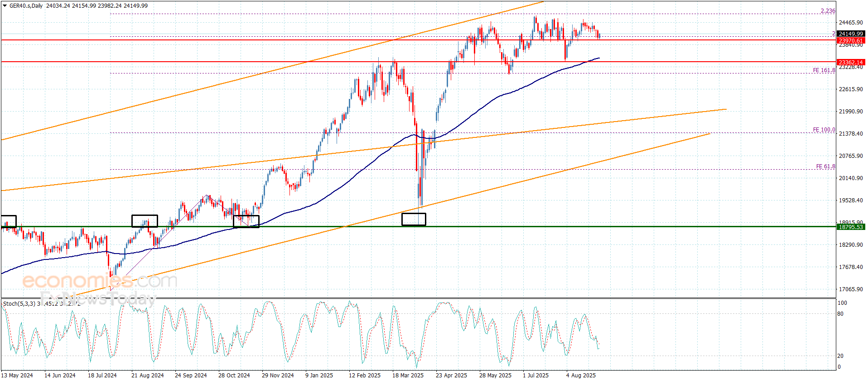Viewport: 868px width, 381px height.
Task: Click the 24465.90 price axis value
Action: [x=851, y=23]
